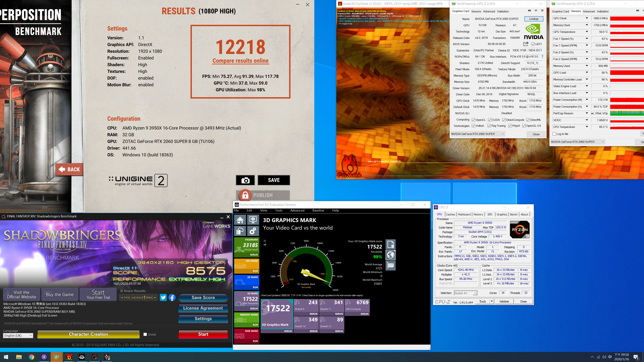
Task: Open Google Chrome from taskbar
Action: (x=31, y=357)
